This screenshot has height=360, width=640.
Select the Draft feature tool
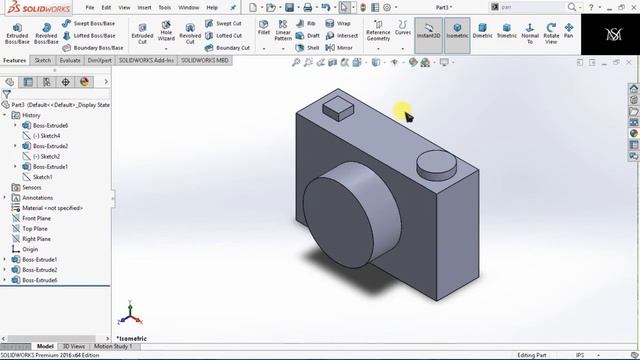[x=308, y=36]
